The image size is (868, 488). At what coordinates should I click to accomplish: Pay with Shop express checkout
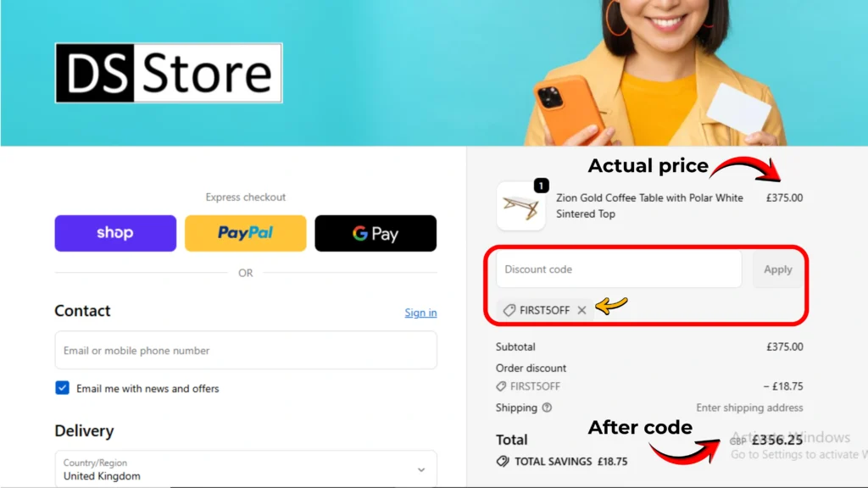pos(115,233)
